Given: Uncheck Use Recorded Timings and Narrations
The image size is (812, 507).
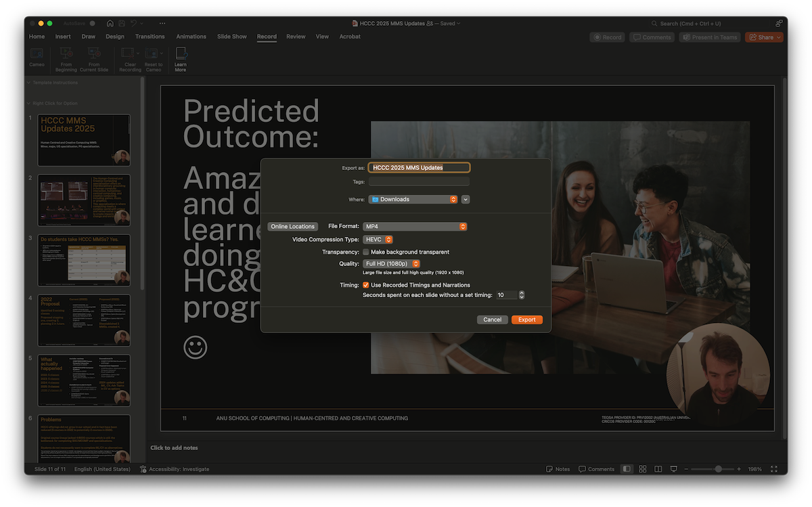Looking at the screenshot, I should 365,285.
